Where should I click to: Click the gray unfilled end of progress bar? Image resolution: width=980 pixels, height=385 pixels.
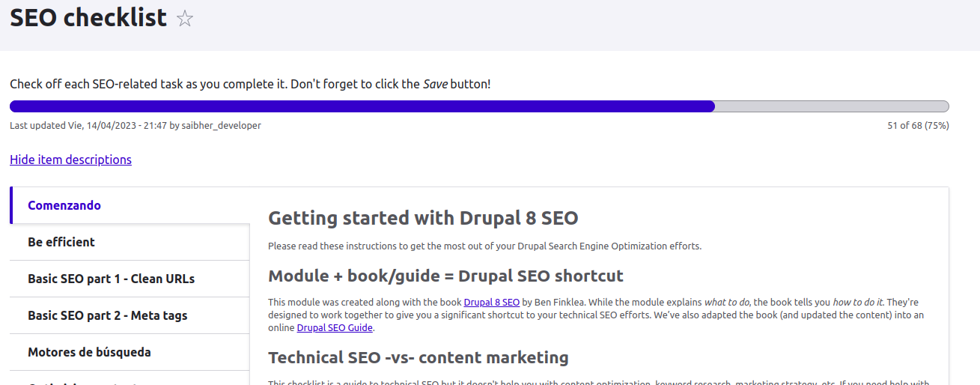pyautogui.click(x=831, y=106)
